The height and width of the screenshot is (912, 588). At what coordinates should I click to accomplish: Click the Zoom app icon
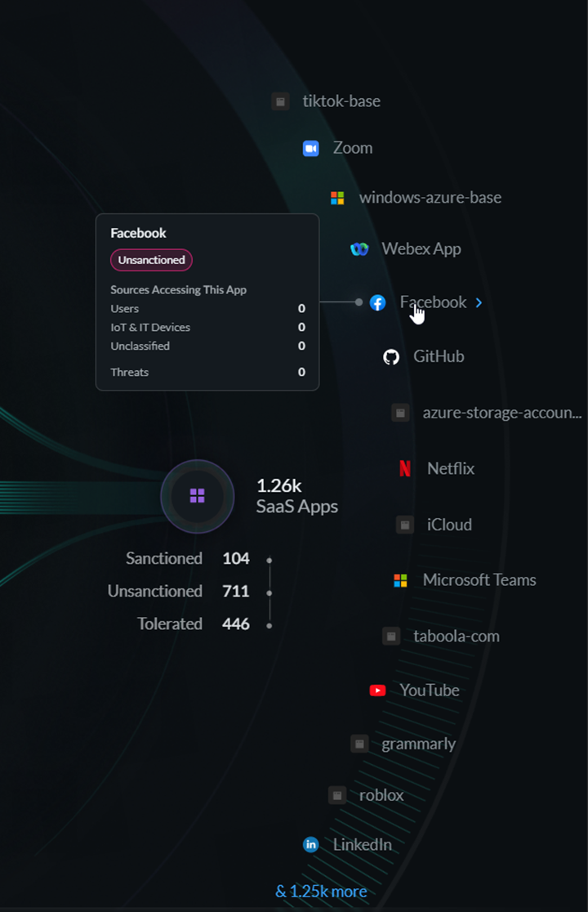click(x=311, y=148)
